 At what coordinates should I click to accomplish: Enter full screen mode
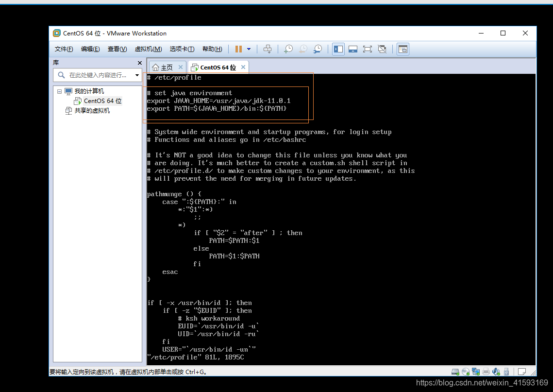368,49
